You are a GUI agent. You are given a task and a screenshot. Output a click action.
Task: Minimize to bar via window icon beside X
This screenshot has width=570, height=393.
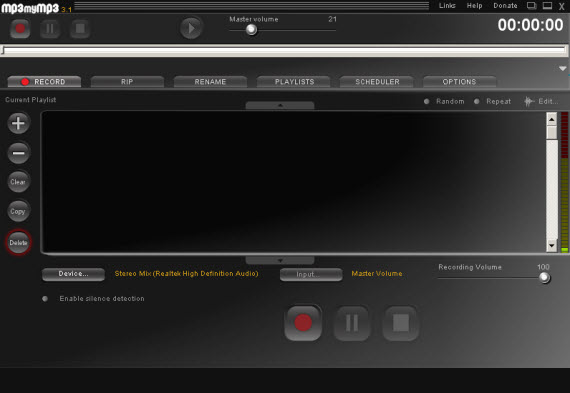tap(547, 5)
